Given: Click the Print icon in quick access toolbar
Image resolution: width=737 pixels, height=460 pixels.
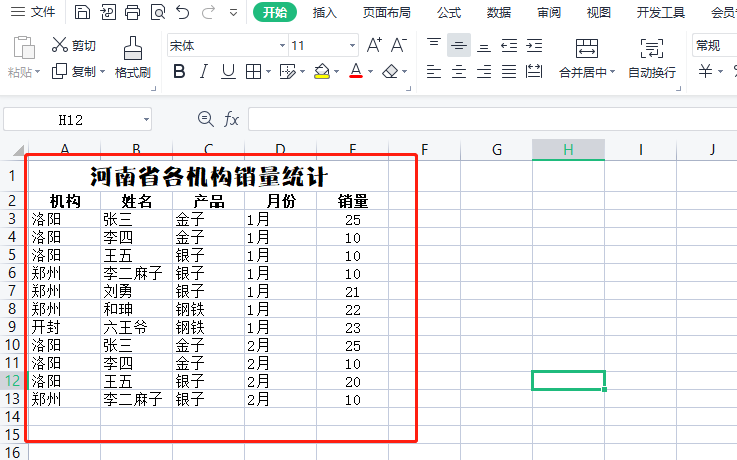Looking at the screenshot, I should pyautogui.click(x=133, y=12).
